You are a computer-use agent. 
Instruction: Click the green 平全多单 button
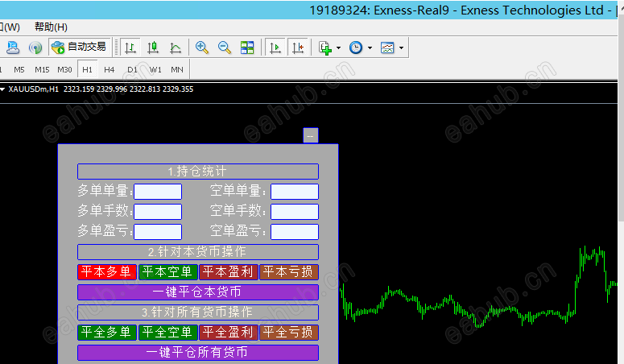tap(107, 332)
